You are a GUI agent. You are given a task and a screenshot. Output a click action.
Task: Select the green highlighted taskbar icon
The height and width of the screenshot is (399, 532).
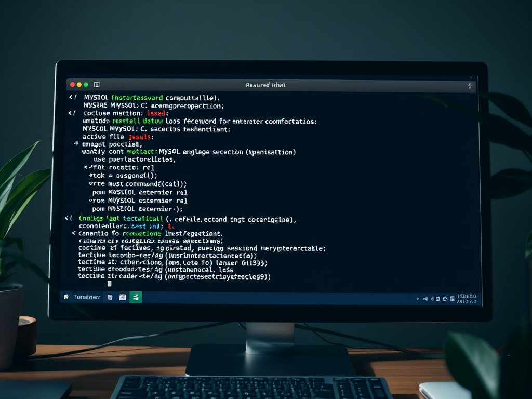[136, 298]
